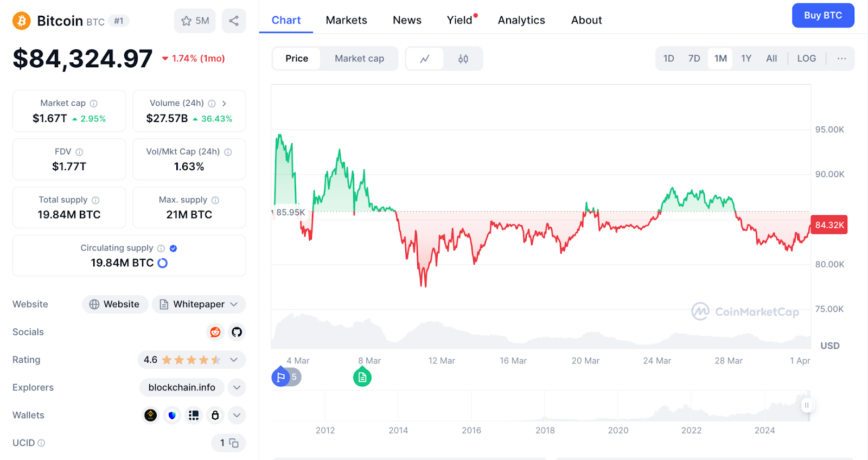Set chart range to 1Y
Viewport: 868px width, 460px height.
click(746, 59)
